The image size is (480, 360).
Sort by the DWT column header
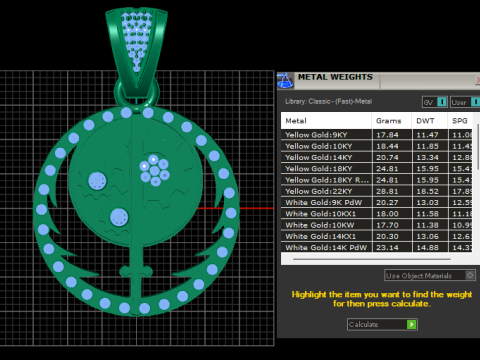click(430, 121)
